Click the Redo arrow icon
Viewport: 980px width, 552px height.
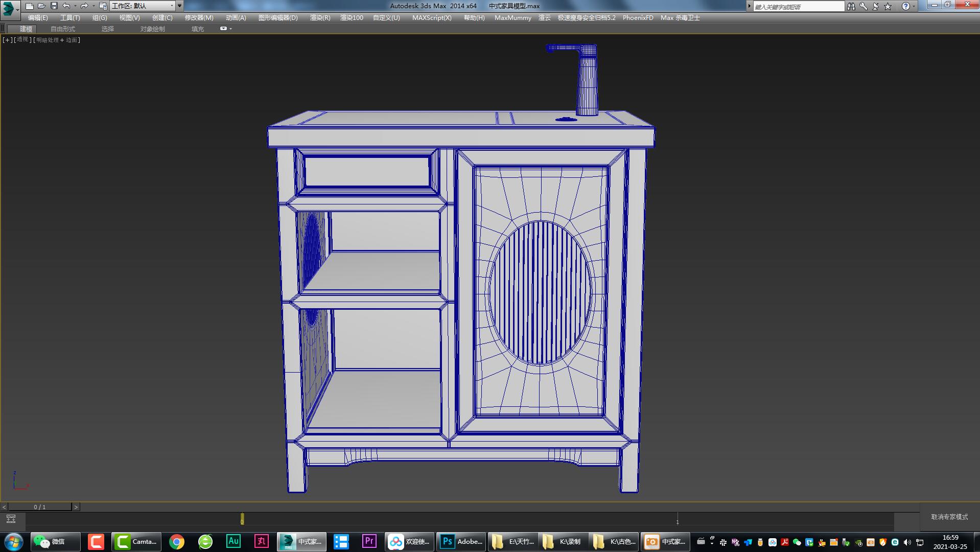click(84, 6)
